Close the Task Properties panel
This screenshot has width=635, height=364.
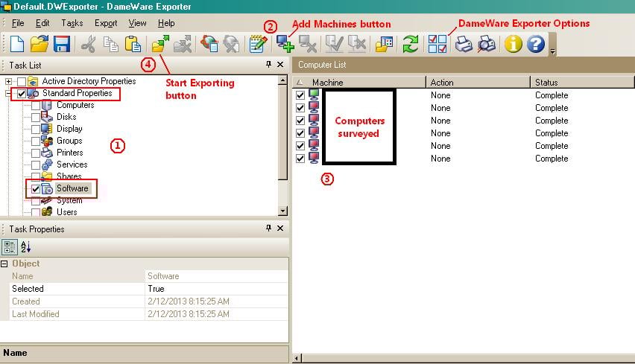(x=280, y=228)
